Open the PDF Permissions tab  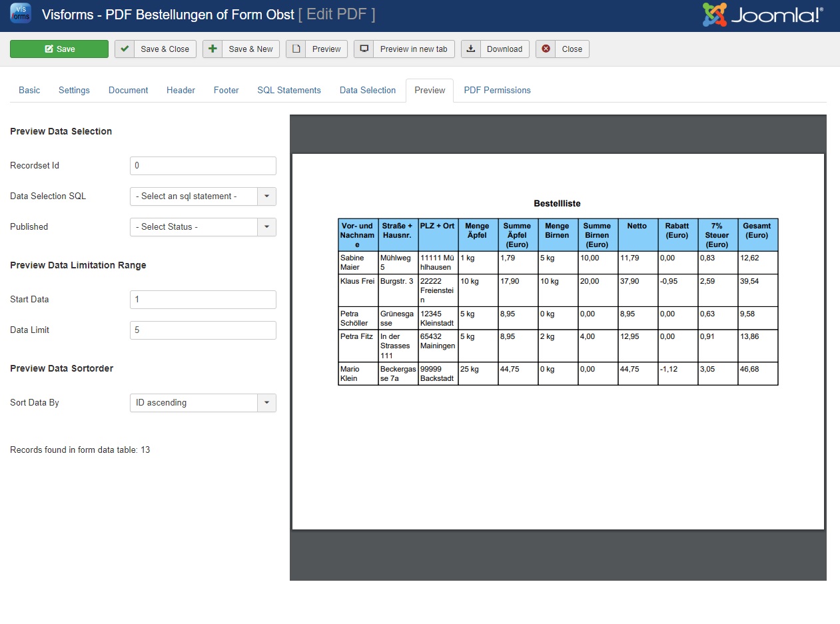point(497,91)
